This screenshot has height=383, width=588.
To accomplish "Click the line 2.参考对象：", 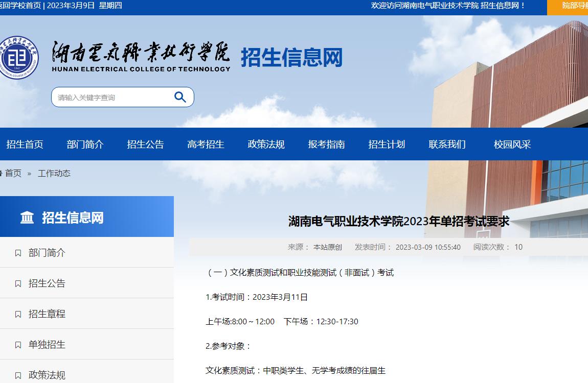I will [x=228, y=346].
